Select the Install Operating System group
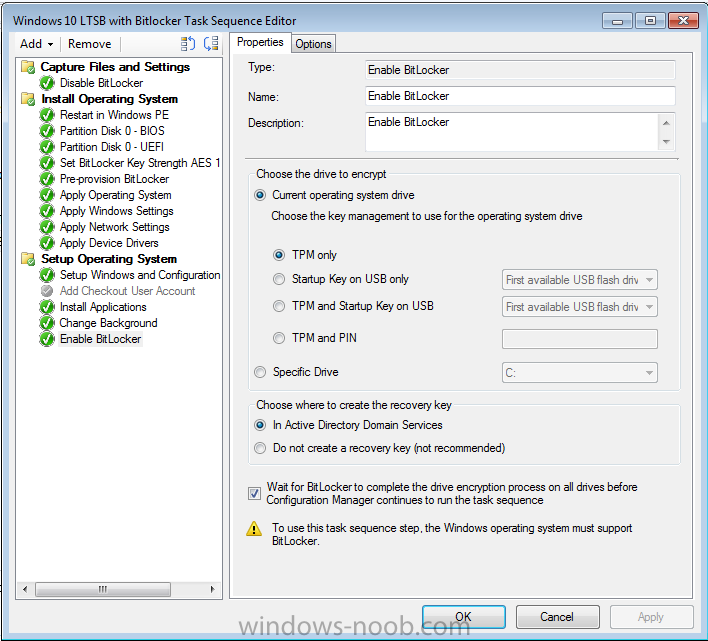Image resolution: width=708 pixels, height=641 pixels. click(x=110, y=99)
